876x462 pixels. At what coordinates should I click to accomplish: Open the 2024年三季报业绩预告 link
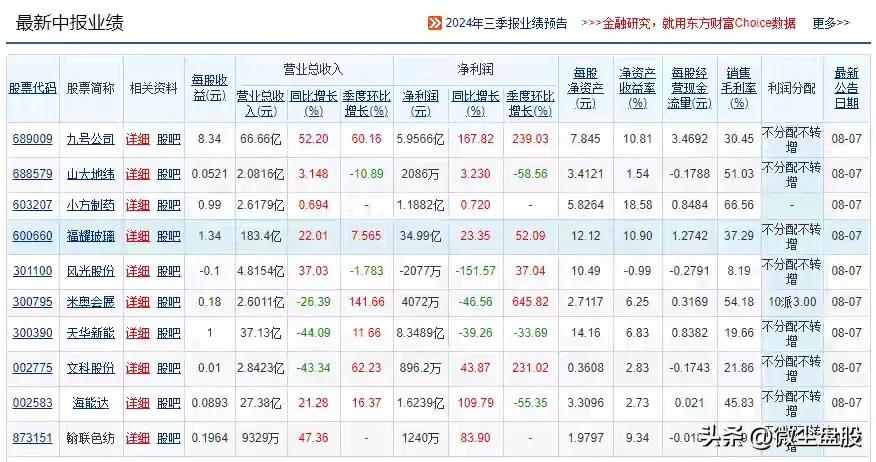point(506,23)
